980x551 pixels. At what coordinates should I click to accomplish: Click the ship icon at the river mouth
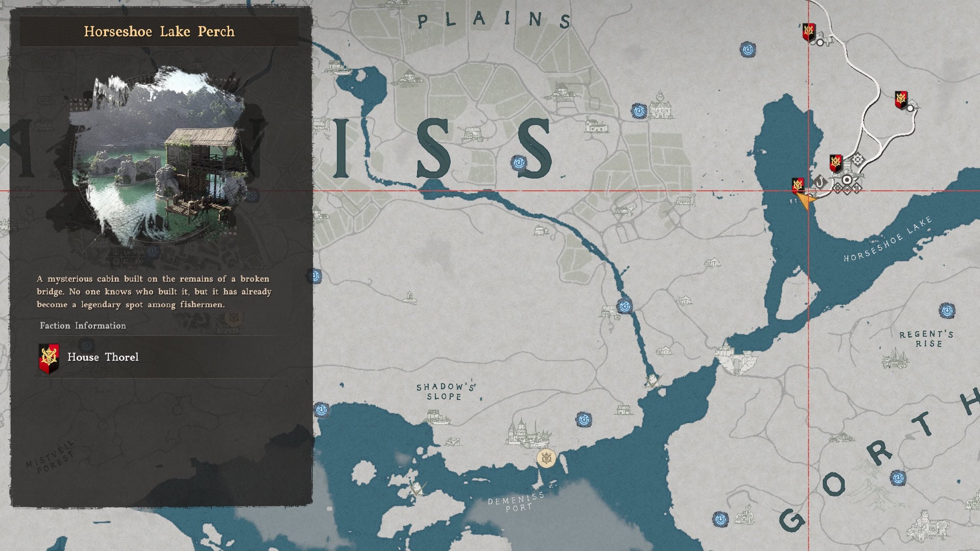[x=652, y=382]
